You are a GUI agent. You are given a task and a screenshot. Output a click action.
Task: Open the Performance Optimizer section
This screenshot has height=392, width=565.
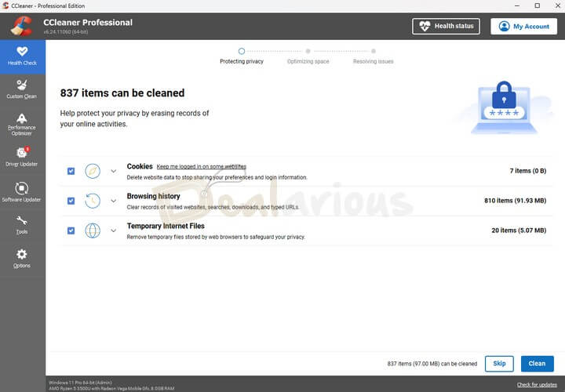22,124
